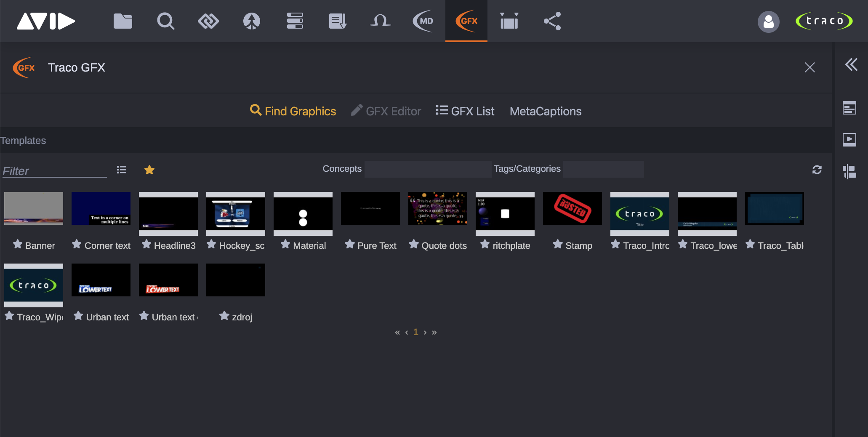Open the list with down arrow icon
868x437 pixels.
pyautogui.click(x=338, y=21)
